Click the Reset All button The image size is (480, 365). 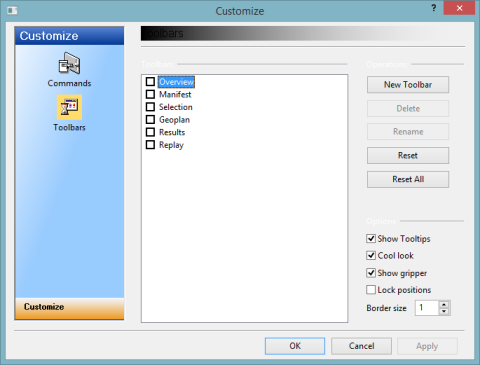408,179
